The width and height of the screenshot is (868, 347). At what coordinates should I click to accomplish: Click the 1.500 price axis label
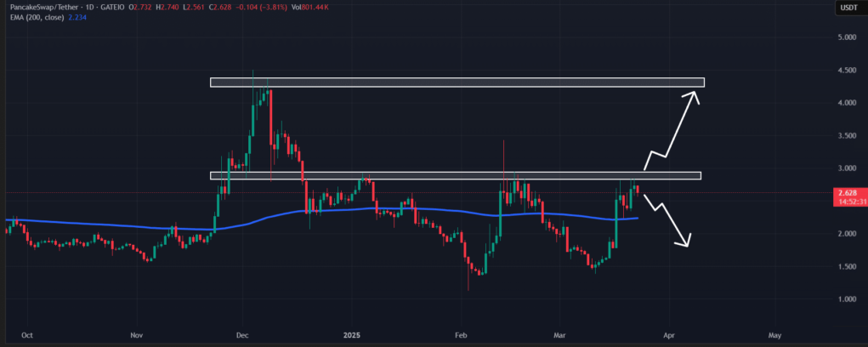click(847, 267)
